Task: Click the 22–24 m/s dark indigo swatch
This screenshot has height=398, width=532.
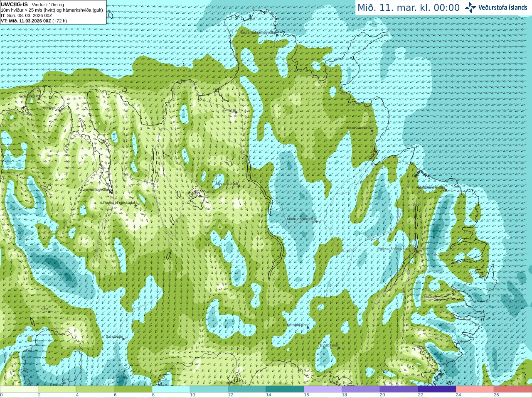Action: [437, 389]
